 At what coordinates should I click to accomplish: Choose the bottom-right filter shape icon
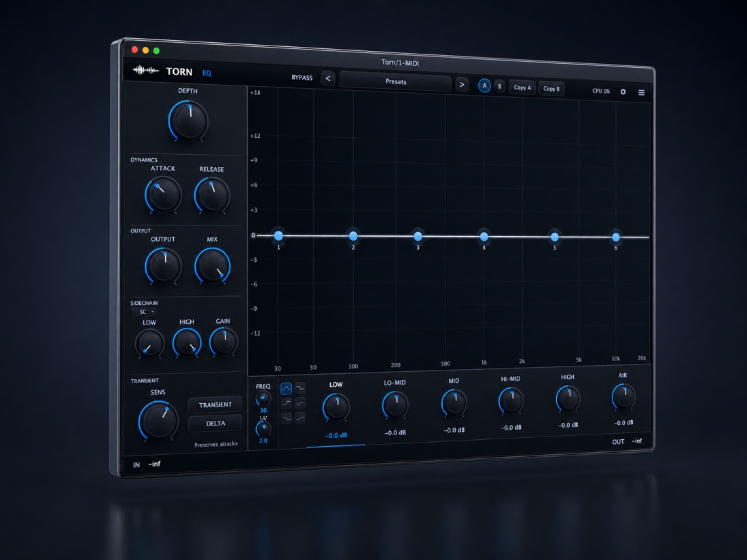300,418
